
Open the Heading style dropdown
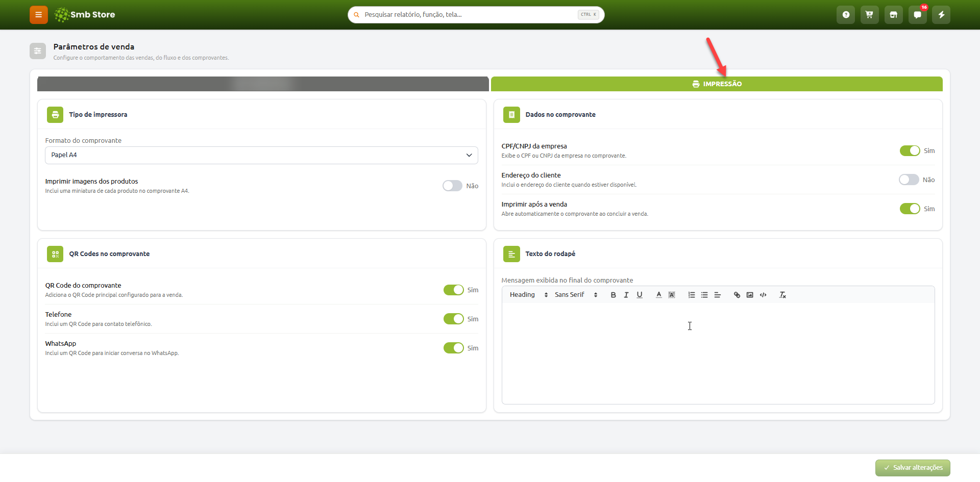coord(528,295)
